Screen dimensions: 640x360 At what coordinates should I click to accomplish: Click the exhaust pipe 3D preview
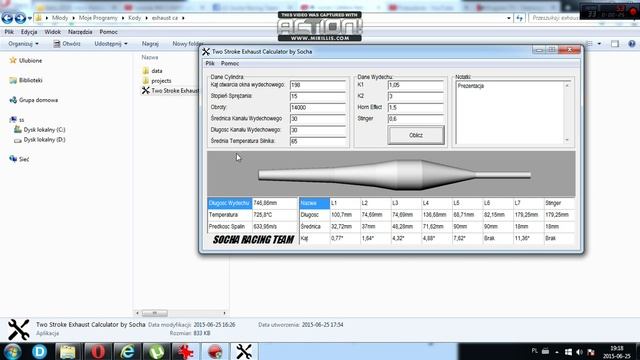tap(391, 174)
